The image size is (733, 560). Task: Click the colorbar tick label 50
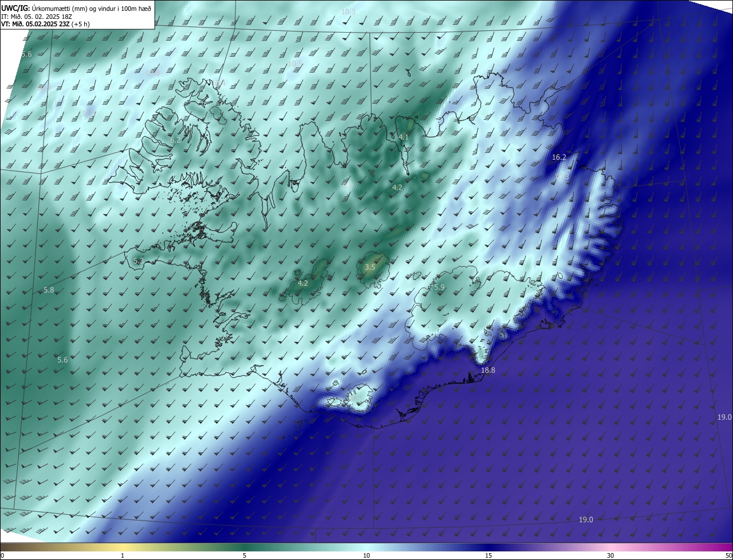(728, 555)
